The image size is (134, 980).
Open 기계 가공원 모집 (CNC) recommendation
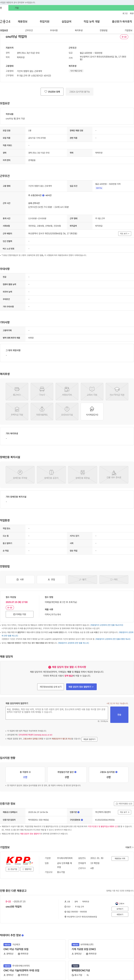tap(84, 949)
